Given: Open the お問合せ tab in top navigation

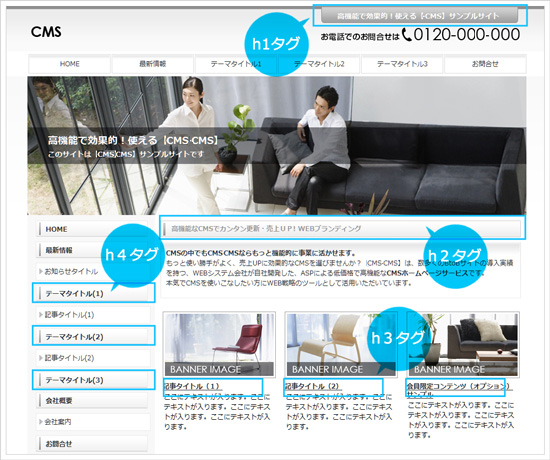Looking at the screenshot, I should click(485, 64).
